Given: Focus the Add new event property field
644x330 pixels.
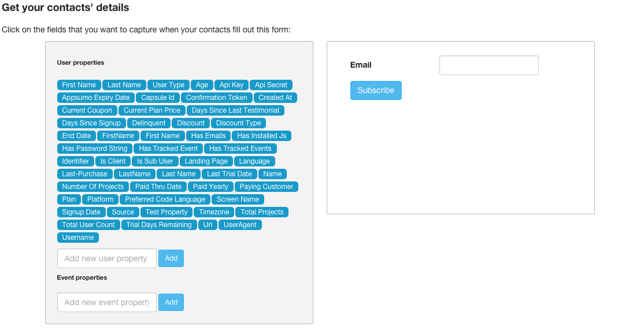Looking at the screenshot, I should click(107, 302).
